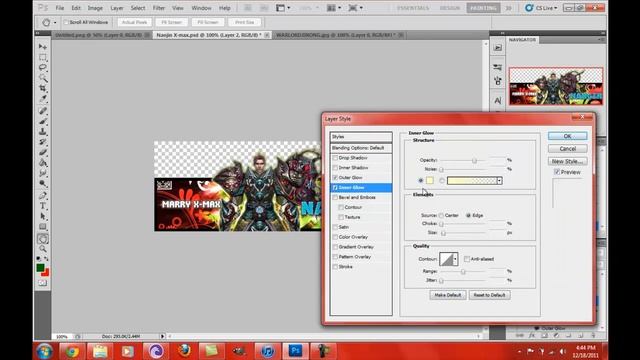Screen dimensions: 640x360
Task: Open the Layer menu
Action: point(117,8)
